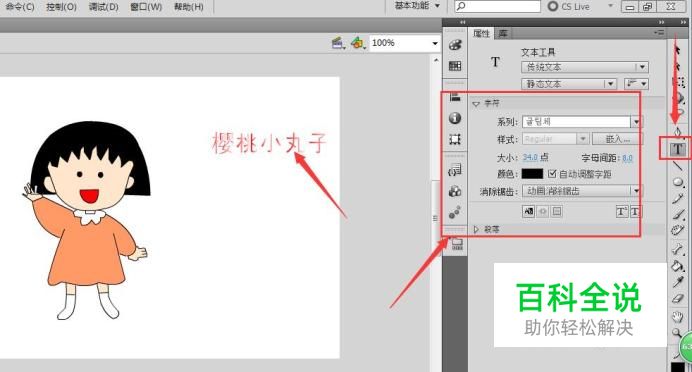Select the Lasso tool
The height and width of the screenshot is (372, 692).
[680, 113]
